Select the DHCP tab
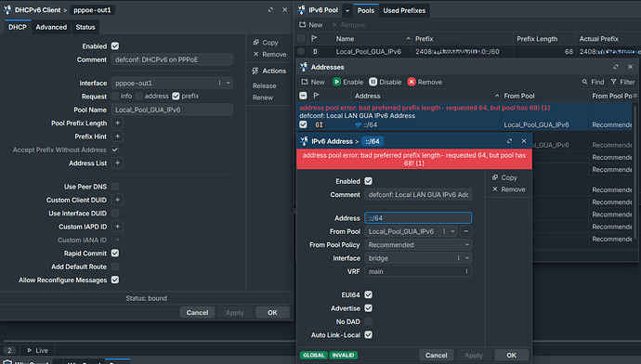This screenshot has width=641, height=364. pos(18,27)
